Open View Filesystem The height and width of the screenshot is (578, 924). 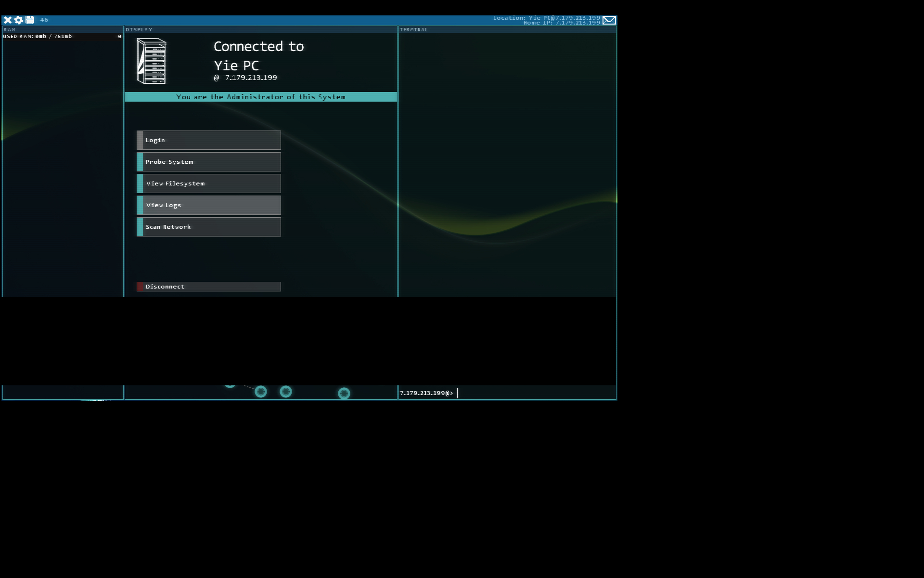click(208, 184)
